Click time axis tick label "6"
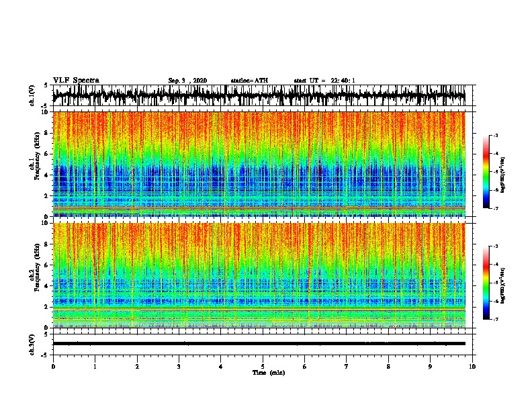 (305, 367)
